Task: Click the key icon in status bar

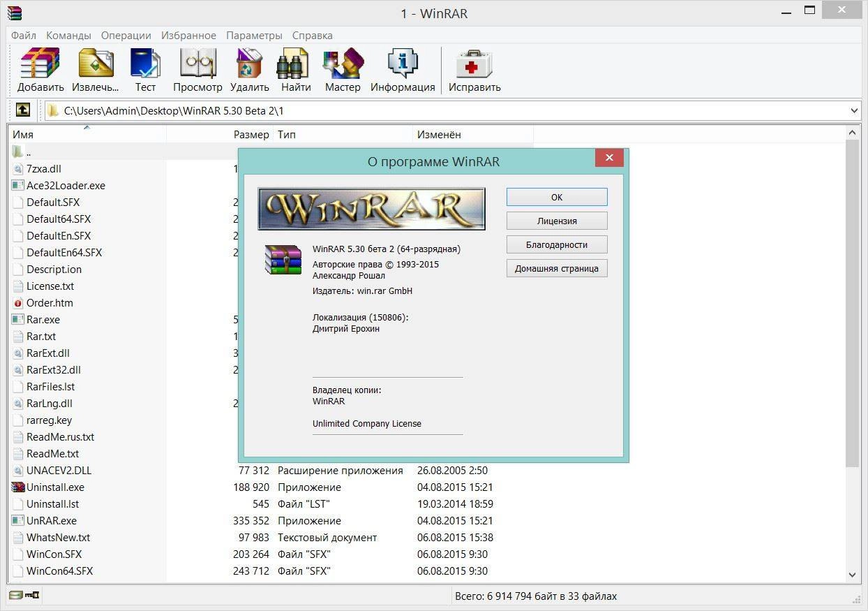Action: pos(32,596)
